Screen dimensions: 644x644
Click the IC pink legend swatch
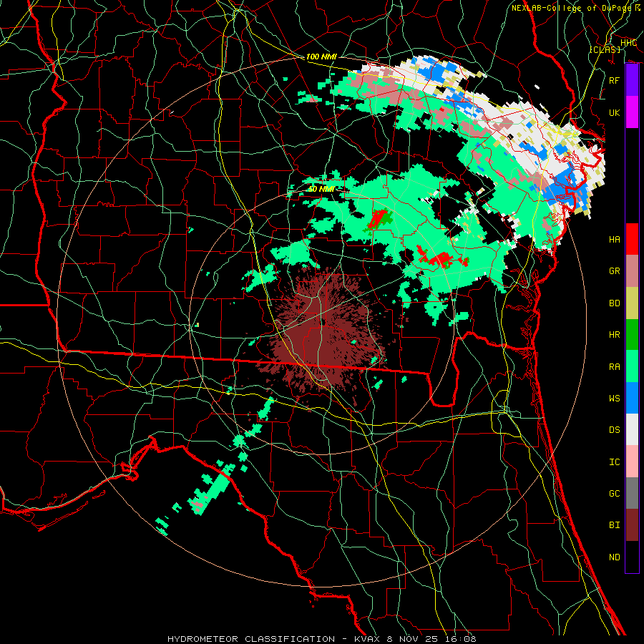click(632, 462)
